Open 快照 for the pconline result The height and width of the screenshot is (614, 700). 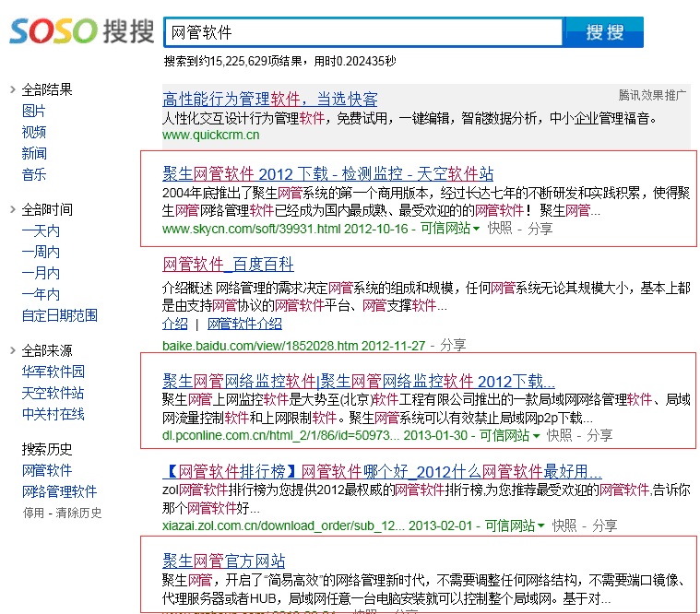[x=559, y=435]
